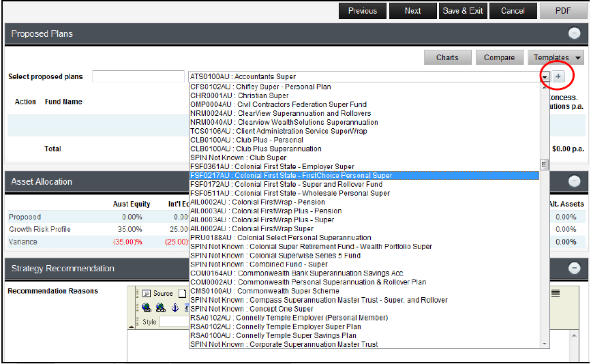Click the Cancel button

point(513,11)
